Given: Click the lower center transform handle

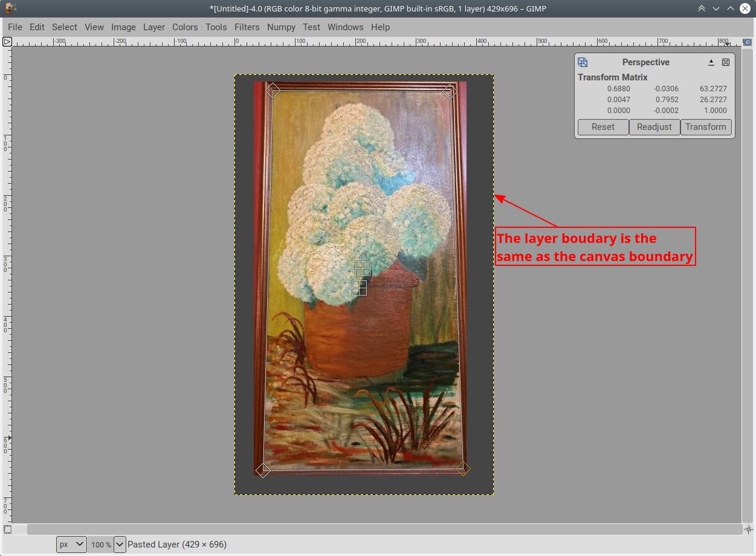Looking at the screenshot, I should (x=359, y=288).
